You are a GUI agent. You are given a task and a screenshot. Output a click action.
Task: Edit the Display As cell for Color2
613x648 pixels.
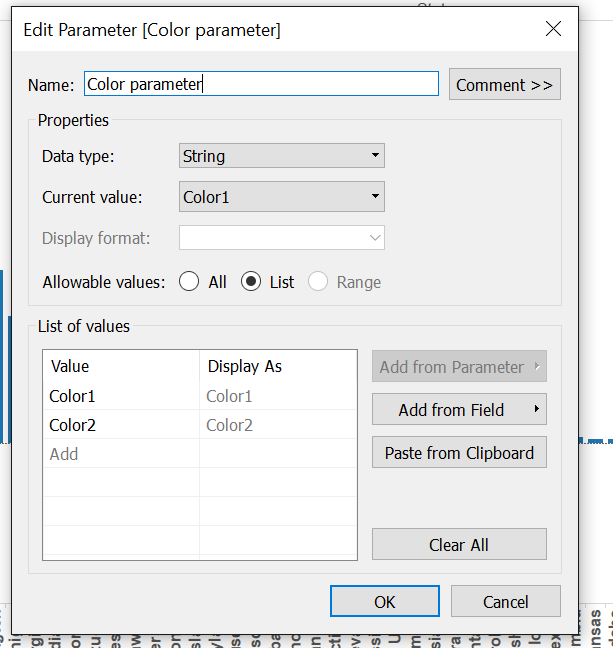pos(277,425)
